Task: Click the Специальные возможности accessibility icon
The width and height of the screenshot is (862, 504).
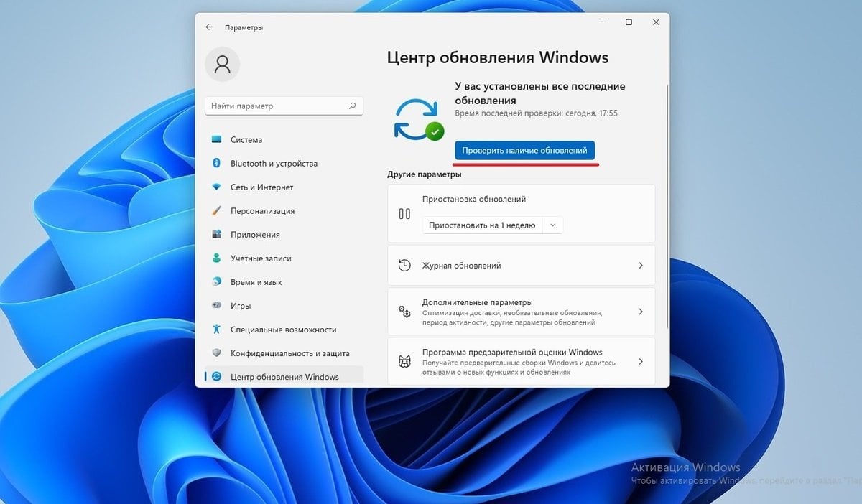Action: tap(216, 330)
